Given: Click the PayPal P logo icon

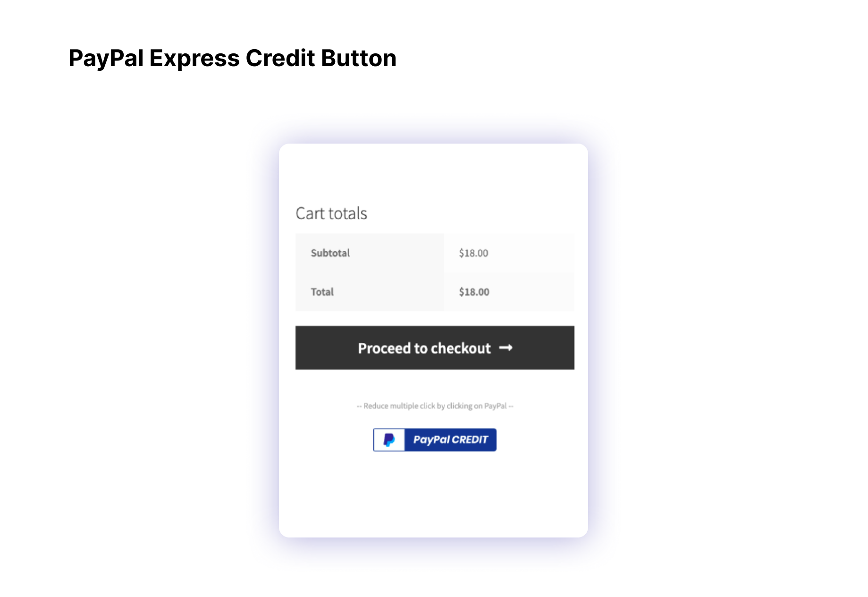Looking at the screenshot, I should tap(389, 440).
